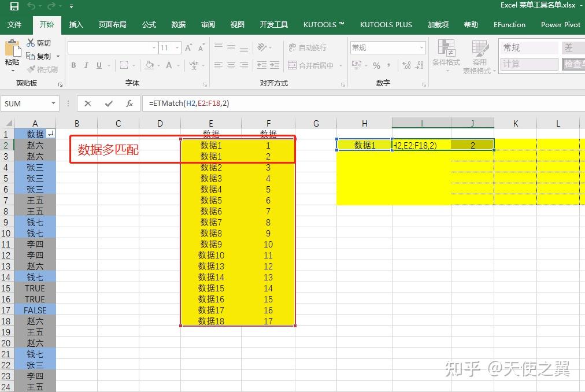585x392 pixels.
Task: Click the Align Left icon
Action: pyautogui.click(x=219, y=65)
